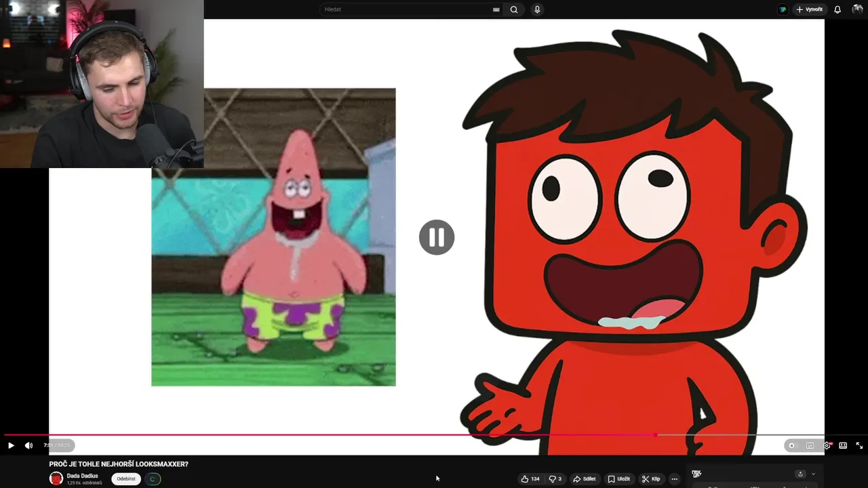Enter fullscreen with the expand icon
This screenshot has height=488, width=868.
click(859, 445)
